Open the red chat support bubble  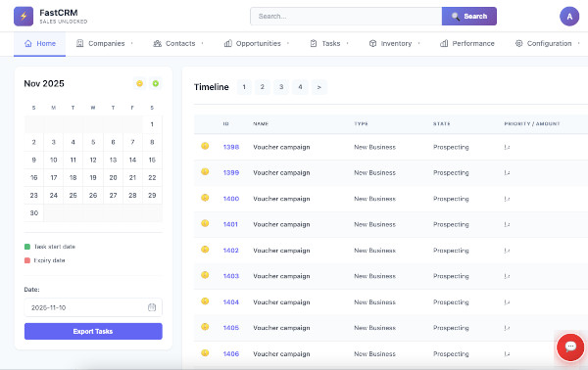570,347
